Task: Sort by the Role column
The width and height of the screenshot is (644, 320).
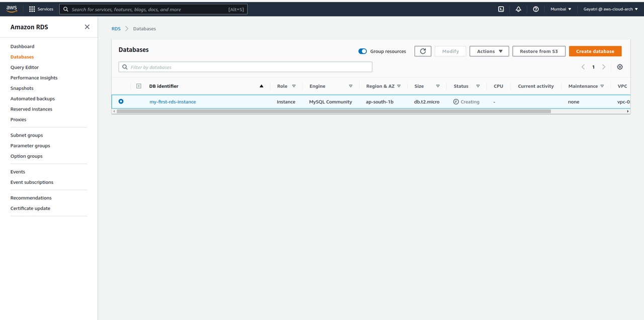Action: pos(294,86)
